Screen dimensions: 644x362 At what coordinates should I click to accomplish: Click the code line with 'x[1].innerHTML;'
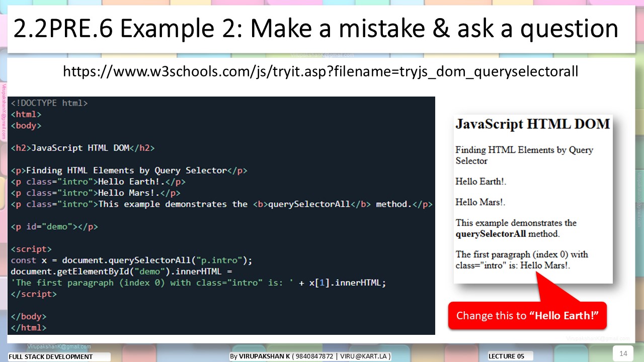click(x=198, y=283)
